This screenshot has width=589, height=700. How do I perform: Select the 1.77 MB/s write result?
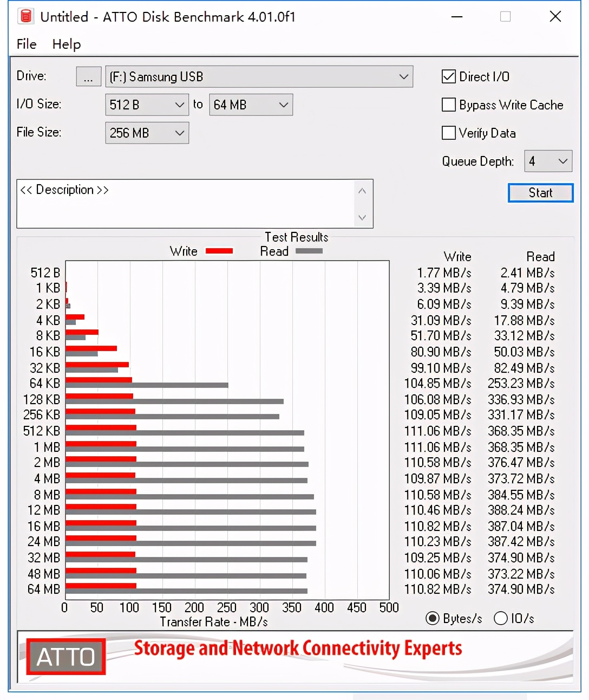tap(444, 273)
